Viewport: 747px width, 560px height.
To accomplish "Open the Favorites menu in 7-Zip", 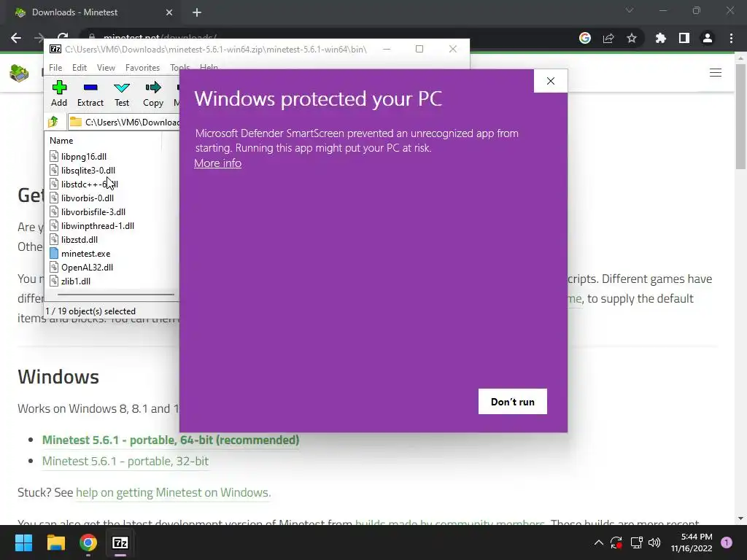I will (142, 68).
